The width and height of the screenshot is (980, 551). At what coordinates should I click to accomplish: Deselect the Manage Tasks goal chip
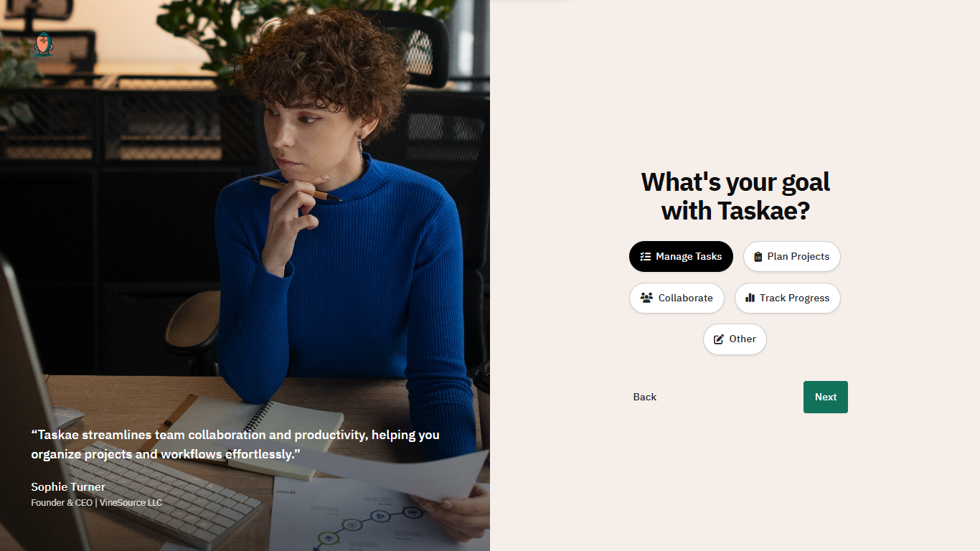click(x=681, y=257)
